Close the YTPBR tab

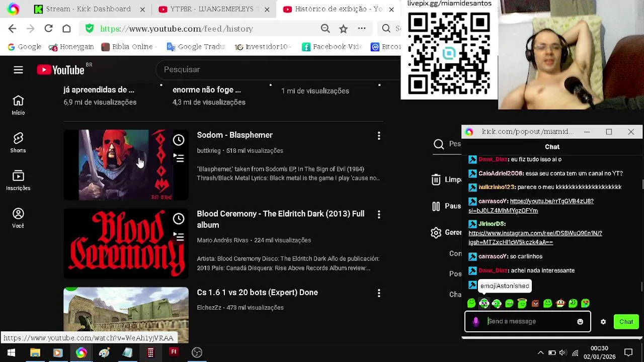click(x=267, y=9)
